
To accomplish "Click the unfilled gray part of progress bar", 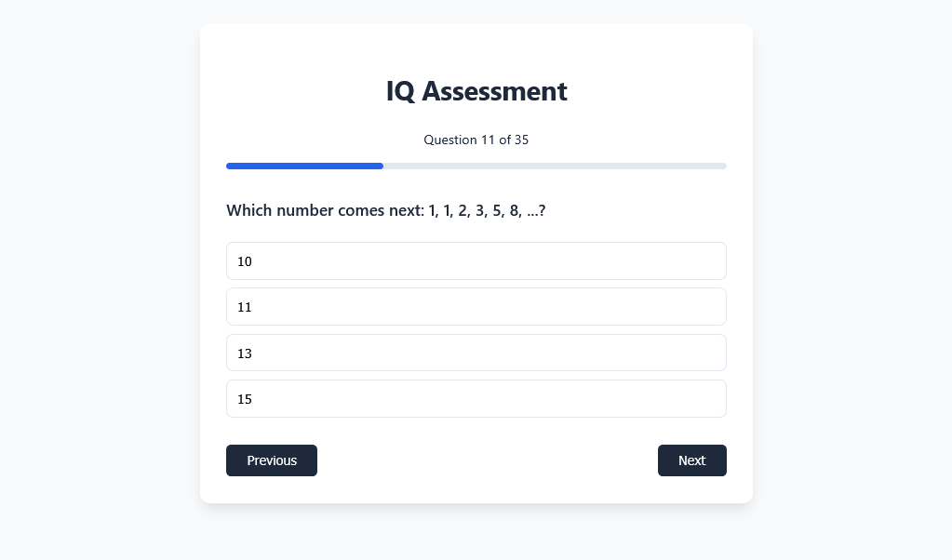I will click(x=555, y=166).
